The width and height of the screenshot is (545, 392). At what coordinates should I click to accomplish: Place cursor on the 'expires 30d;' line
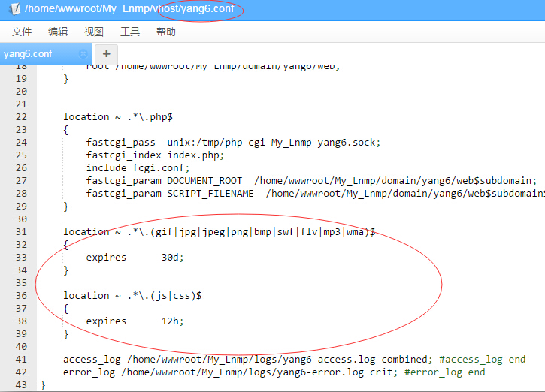135,257
